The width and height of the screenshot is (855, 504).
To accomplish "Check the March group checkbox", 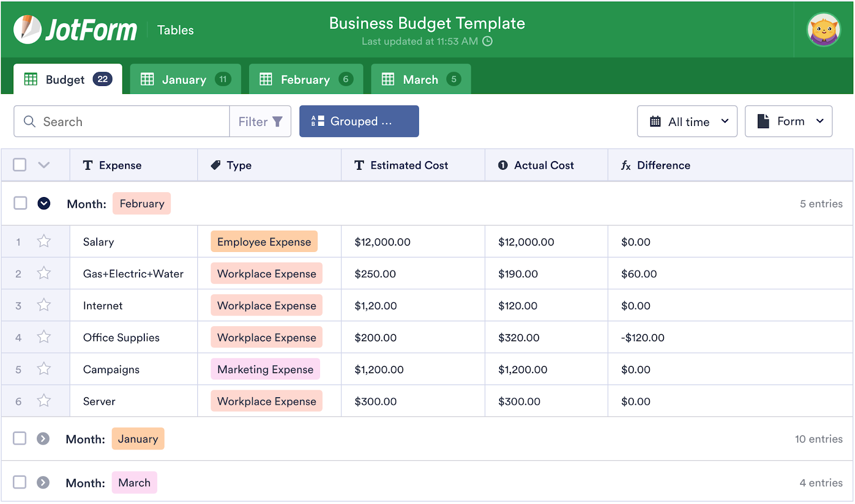I will click(x=20, y=482).
